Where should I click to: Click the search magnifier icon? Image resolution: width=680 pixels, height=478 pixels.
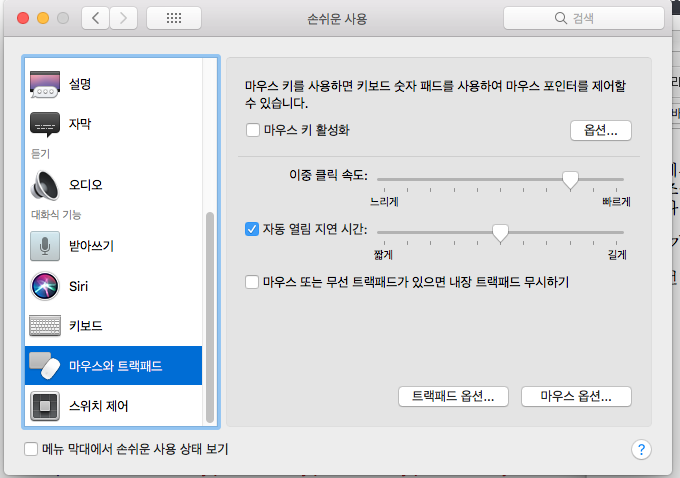(561, 18)
